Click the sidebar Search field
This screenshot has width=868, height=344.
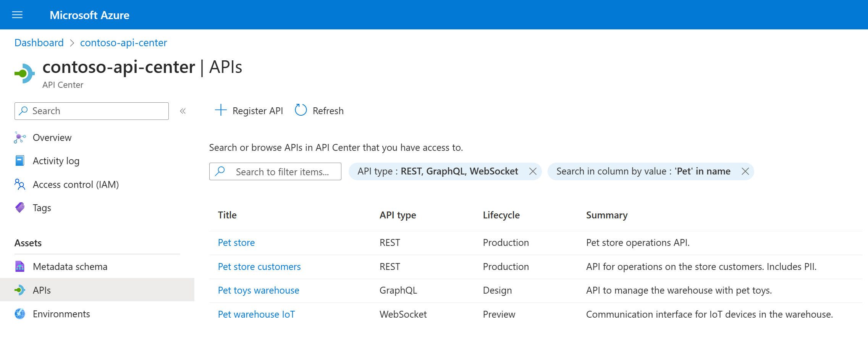click(92, 111)
